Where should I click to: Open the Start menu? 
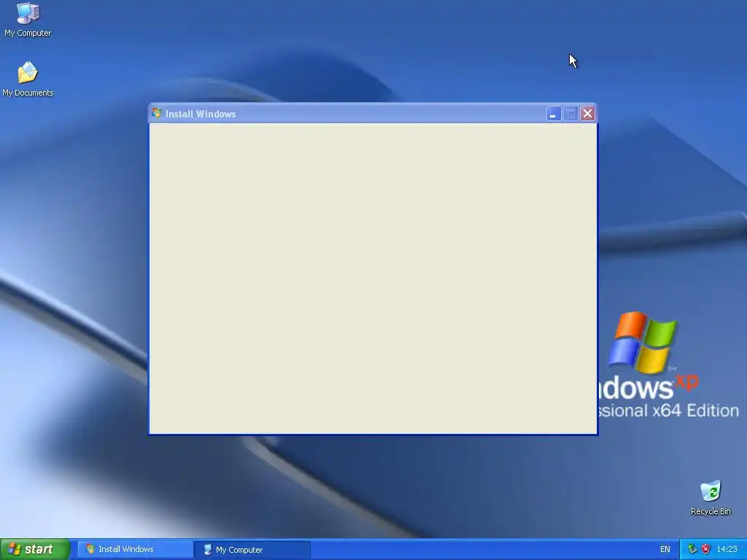pyautogui.click(x=34, y=549)
